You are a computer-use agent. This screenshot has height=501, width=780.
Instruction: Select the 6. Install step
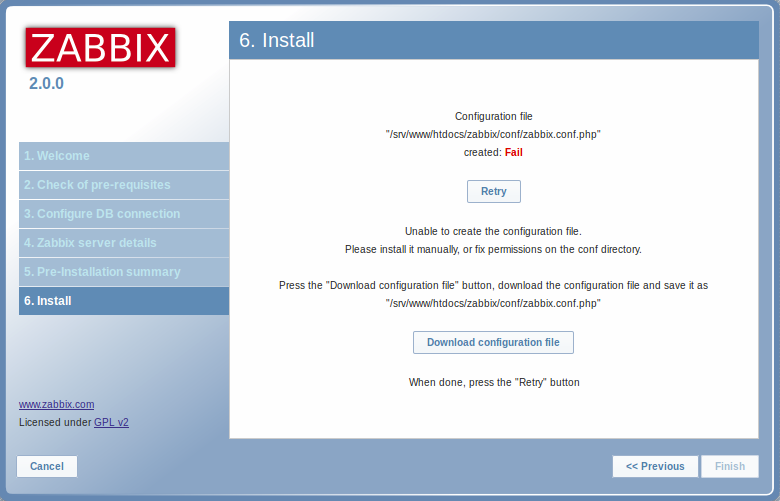tap(124, 301)
